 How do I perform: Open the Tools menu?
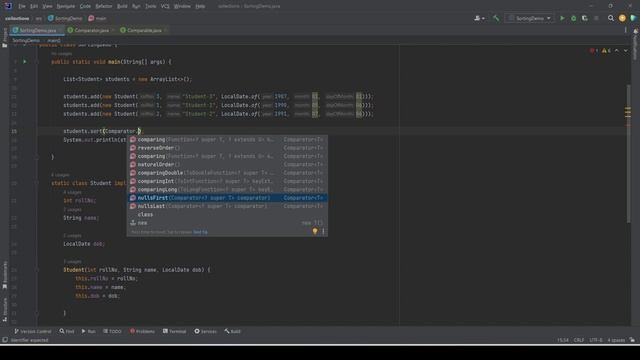coord(151,6)
